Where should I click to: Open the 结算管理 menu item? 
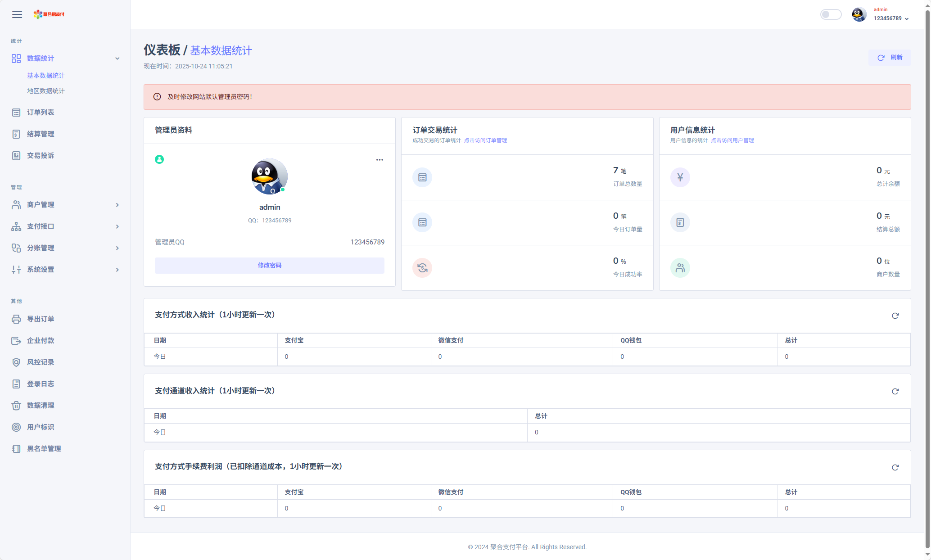(41, 134)
